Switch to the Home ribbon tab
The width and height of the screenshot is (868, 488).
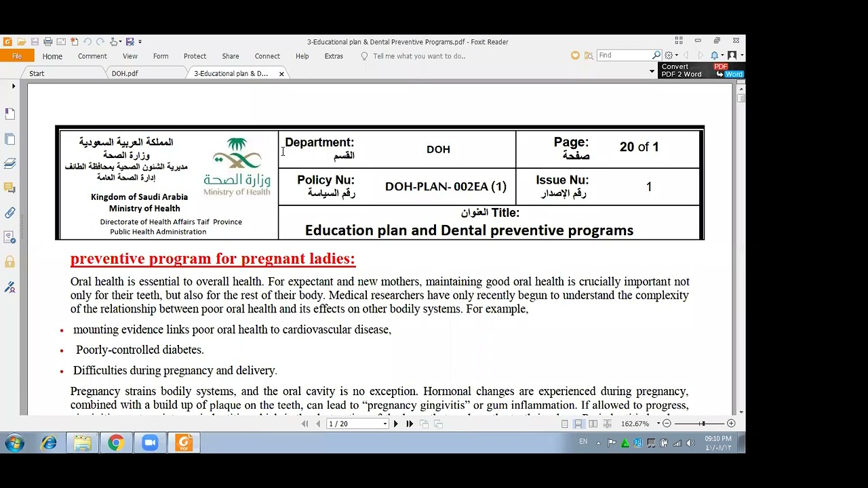pos(52,56)
